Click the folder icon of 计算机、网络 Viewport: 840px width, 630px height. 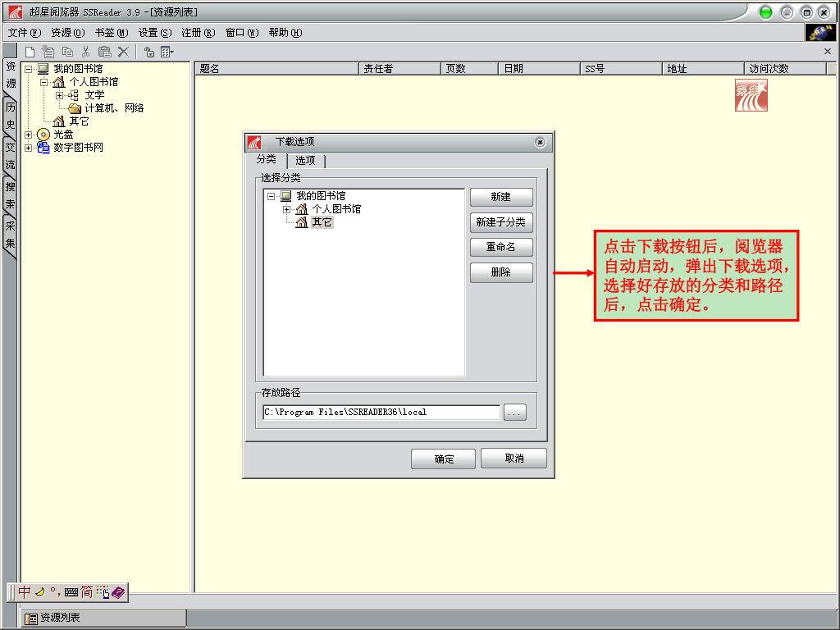pos(75,108)
